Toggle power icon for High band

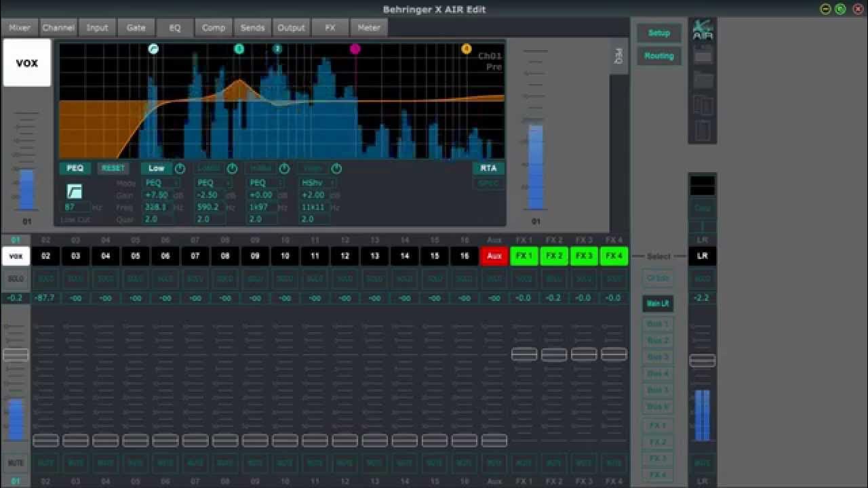tap(336, 168)
